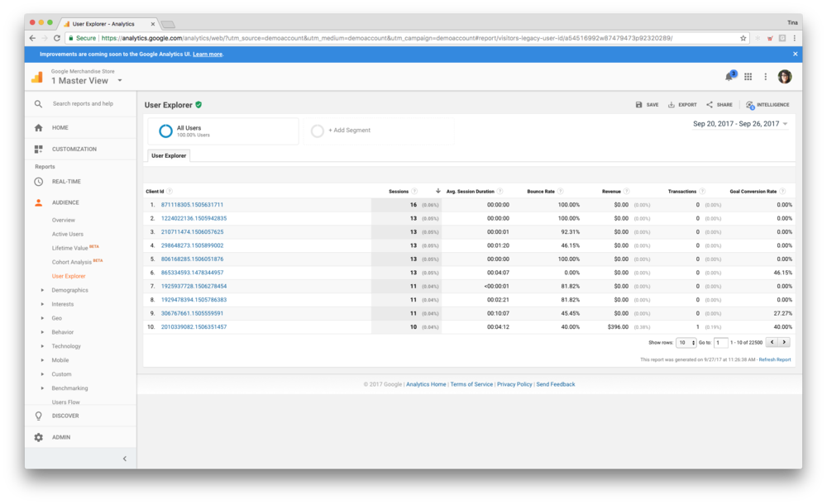827x504 pixels.
Task: Click the Admin gear icon
Action: point(39,437)
